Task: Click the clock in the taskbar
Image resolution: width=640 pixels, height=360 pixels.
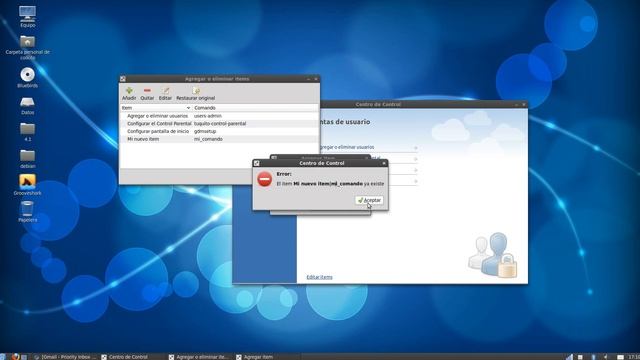Action: click(633, 357)
